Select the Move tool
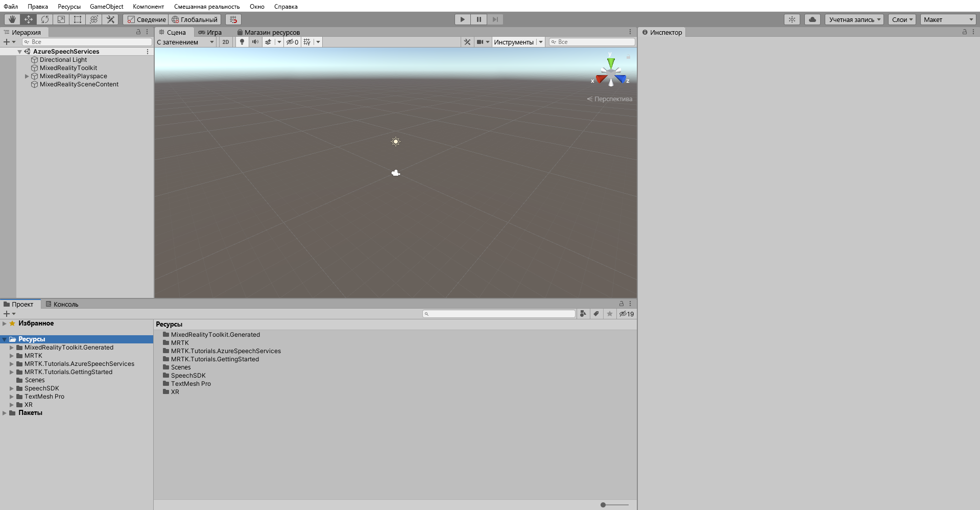Screen dimensions: 980x510 [x=29, y=19]
